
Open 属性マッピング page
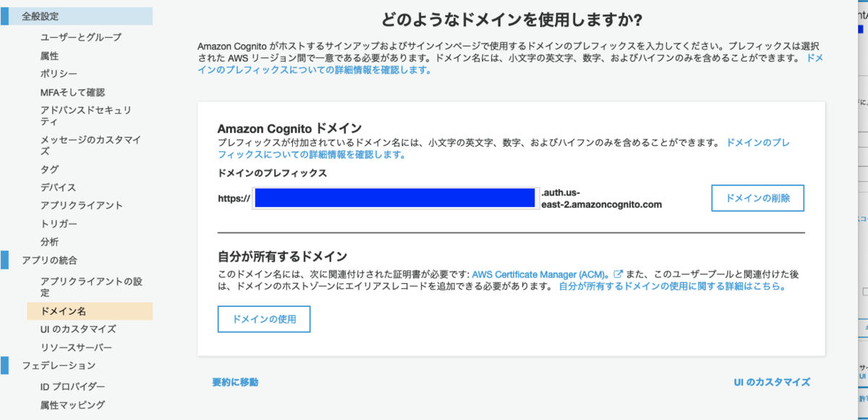tap(72, 405)
